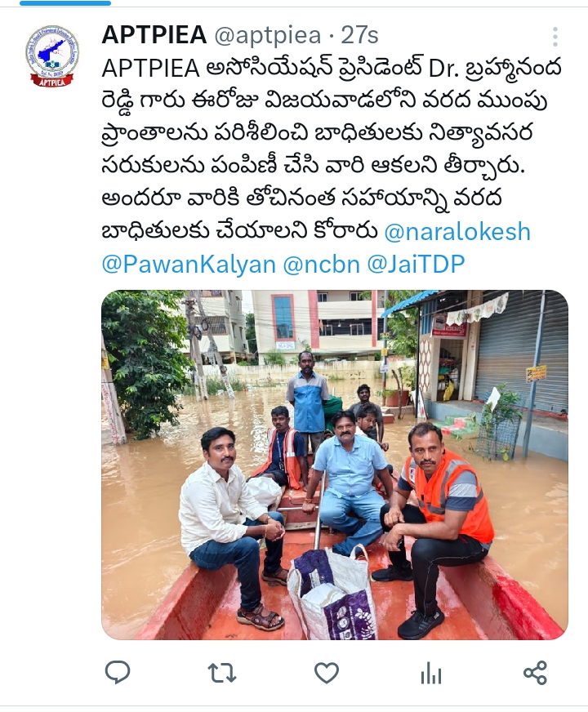This screenshot has width=588, height=712.
Task: Visit the @PawanKalyan mention
Action: pos(189,265)
